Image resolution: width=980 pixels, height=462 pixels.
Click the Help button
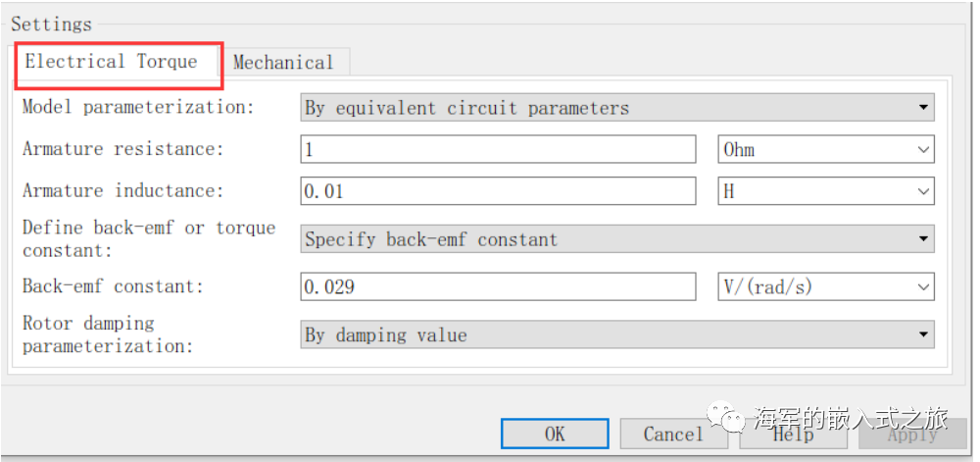[793, 434]
